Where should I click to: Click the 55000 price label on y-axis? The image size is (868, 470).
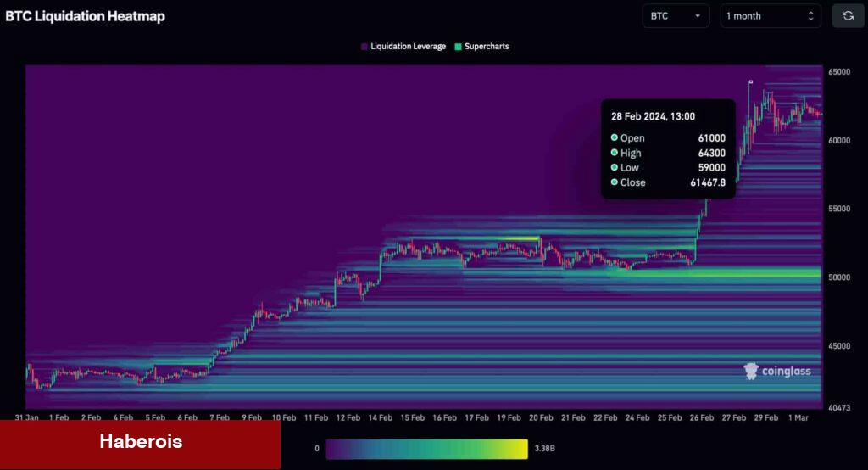839,209
